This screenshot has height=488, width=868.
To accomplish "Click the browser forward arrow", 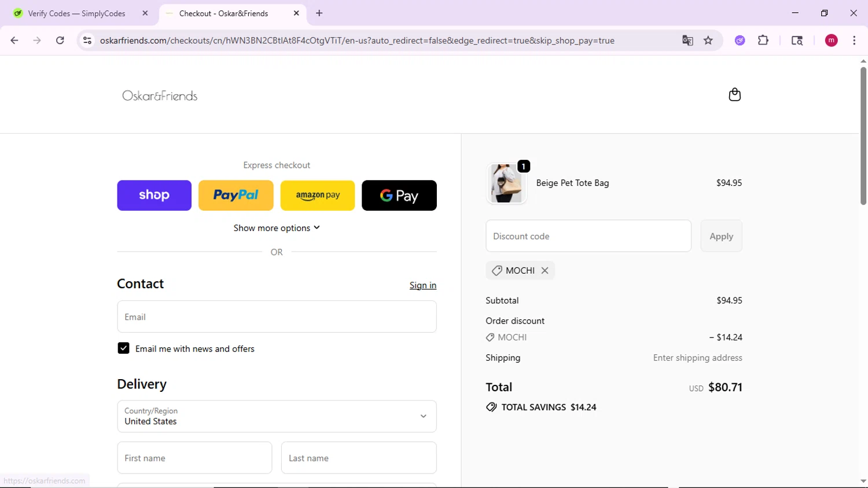I will click(x=37, y=41).
